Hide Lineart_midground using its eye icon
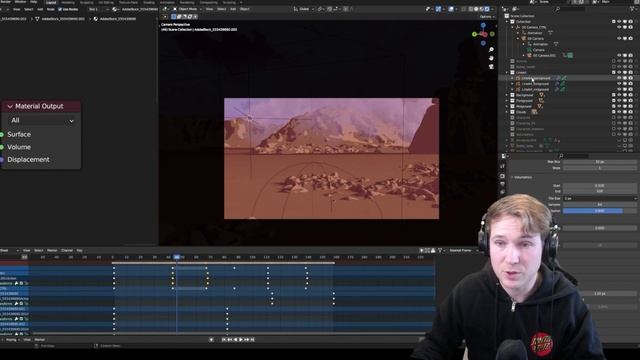Viewport: 640px width, 360px height. [x=619, y=89]
